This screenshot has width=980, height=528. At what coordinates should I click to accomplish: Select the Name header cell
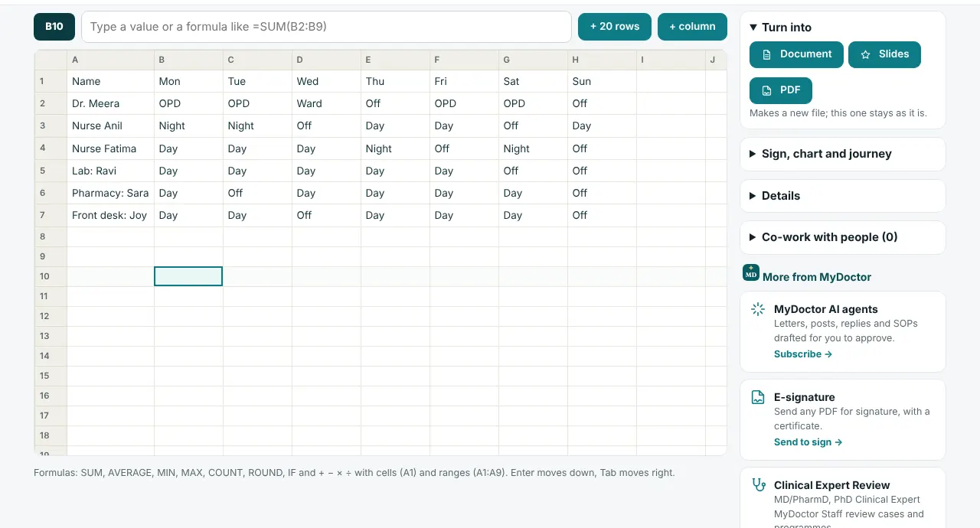(110, 81)
